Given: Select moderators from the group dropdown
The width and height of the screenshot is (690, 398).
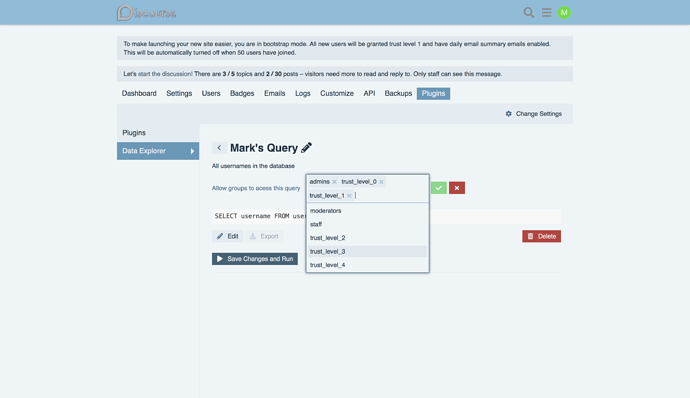Looking at the screenshot, I should pyautogui.click(x=367, y=211).
